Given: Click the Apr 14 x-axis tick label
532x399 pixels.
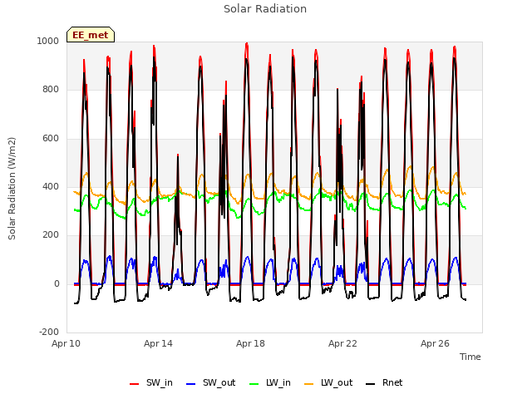Looking at the screenshot, I should [159, 343].
